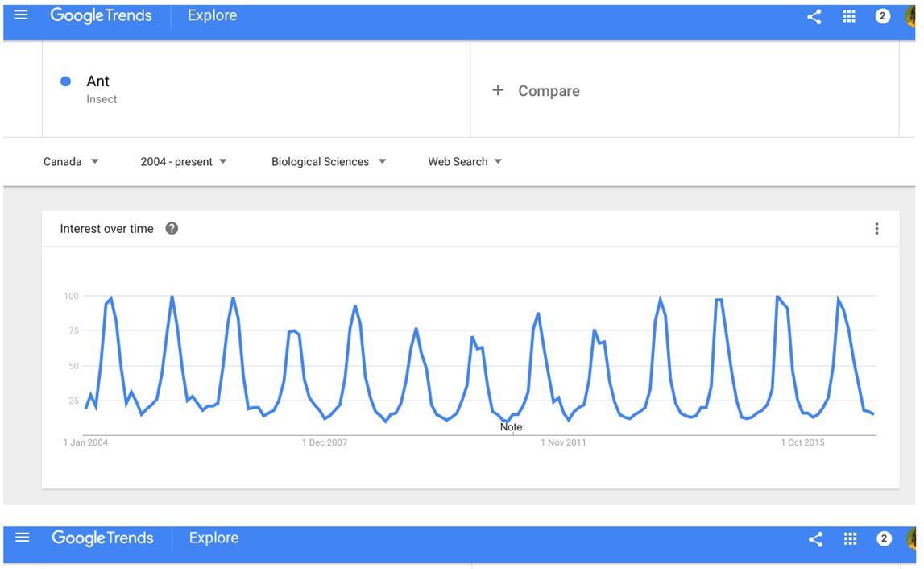
Task: Click share icon in the lower header
Action: (815, 538)
